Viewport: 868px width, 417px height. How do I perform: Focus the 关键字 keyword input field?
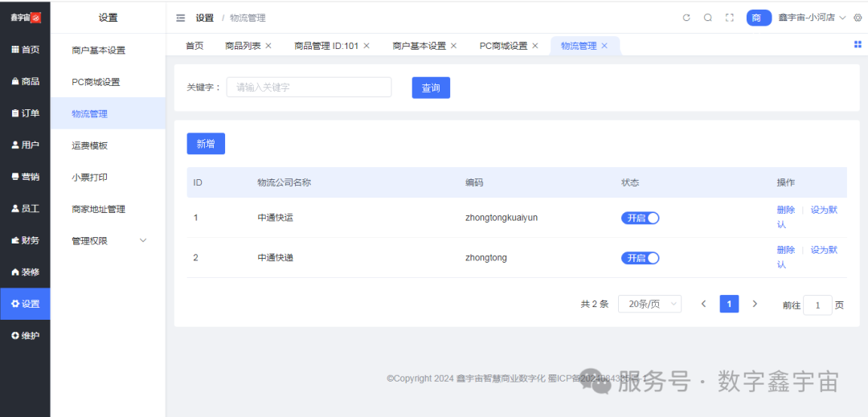[309, 88]
